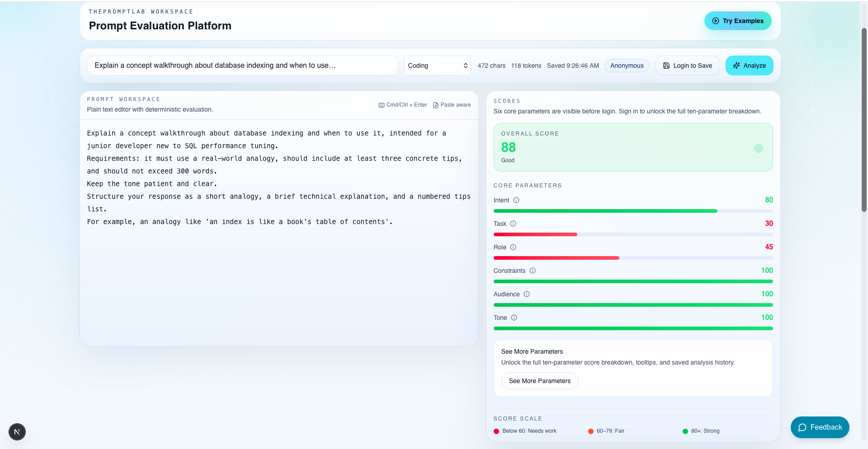Click the keyboard icon beside Cmd/Ctrl + Enter

coord(382,105)
